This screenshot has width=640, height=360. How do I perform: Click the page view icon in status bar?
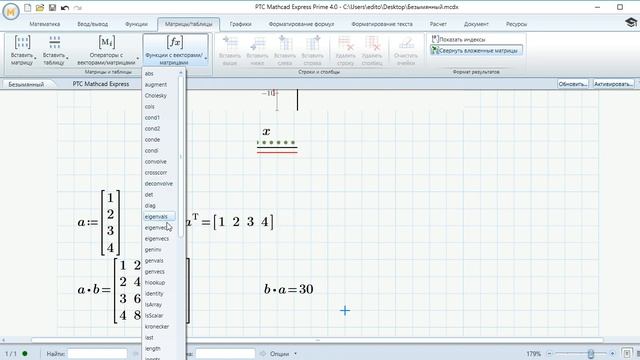[627, 353]
